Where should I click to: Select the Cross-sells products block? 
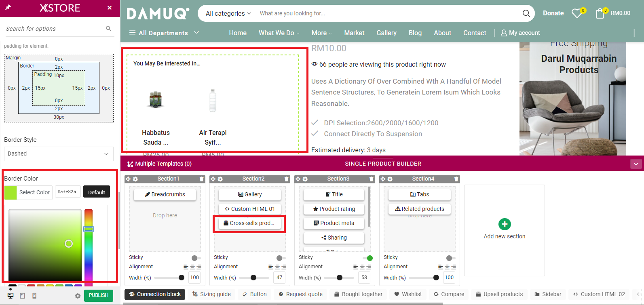tap(249, 223)
